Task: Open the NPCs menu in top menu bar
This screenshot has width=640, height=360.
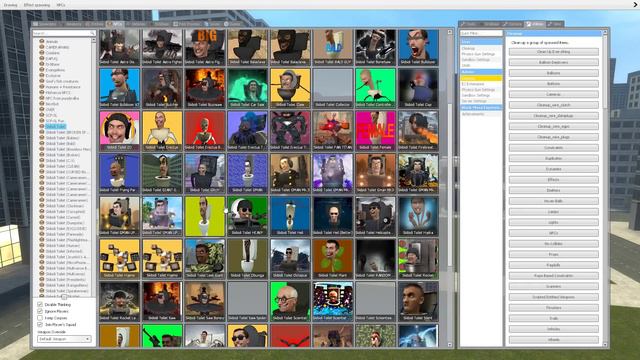Action: (61, 5)
